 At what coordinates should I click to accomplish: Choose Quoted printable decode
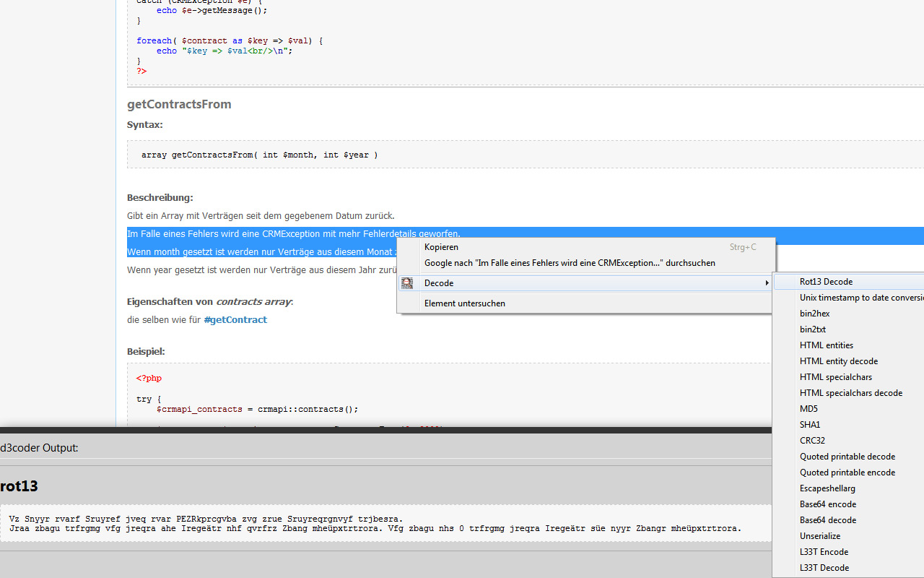(x=847, y=457)
